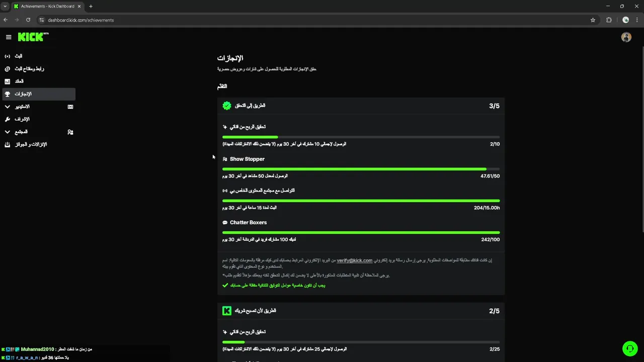644x362 pixels.
Task: Toggle the hamburger sidebar menu
Action: click(x=9, y=37)
